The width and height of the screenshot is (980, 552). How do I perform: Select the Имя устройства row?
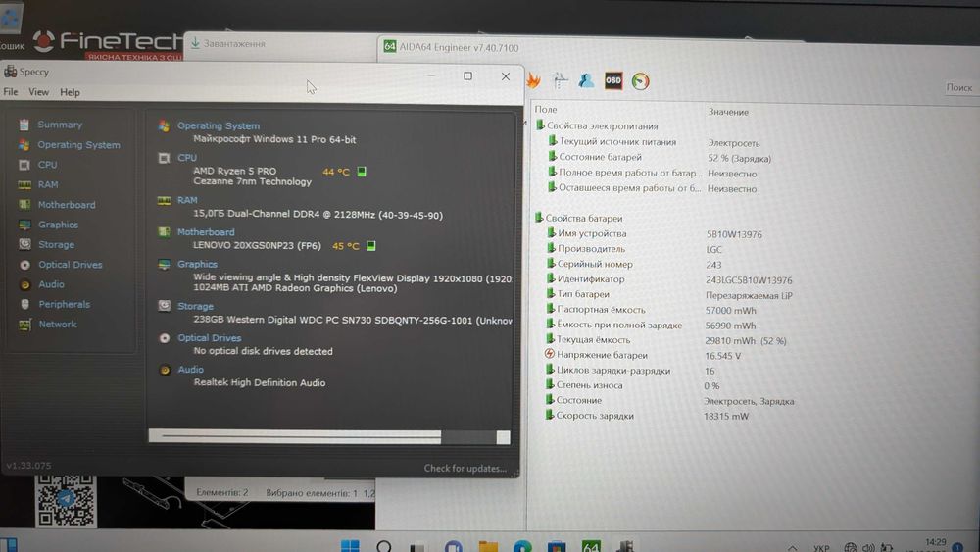point(655,233)
